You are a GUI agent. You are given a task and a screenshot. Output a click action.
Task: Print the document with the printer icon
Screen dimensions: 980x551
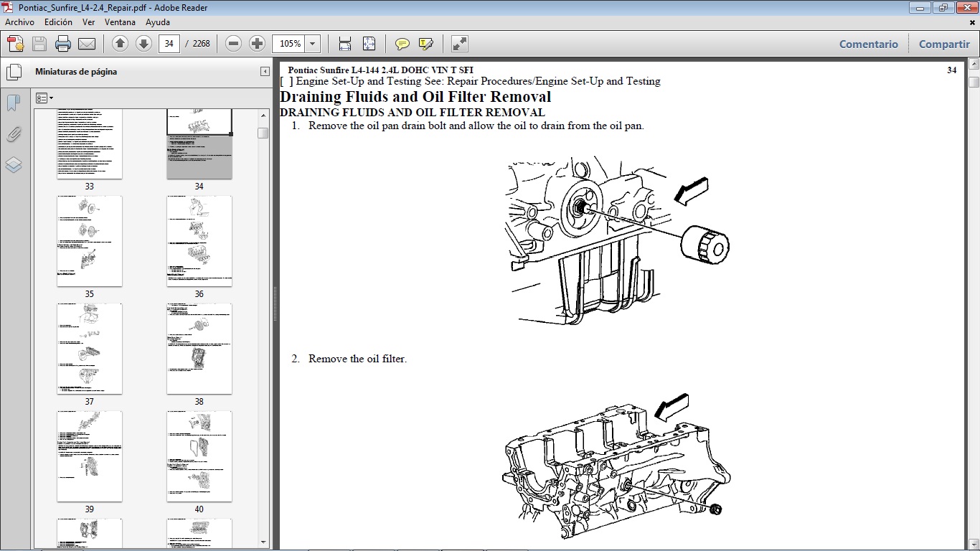coord(63,44)
